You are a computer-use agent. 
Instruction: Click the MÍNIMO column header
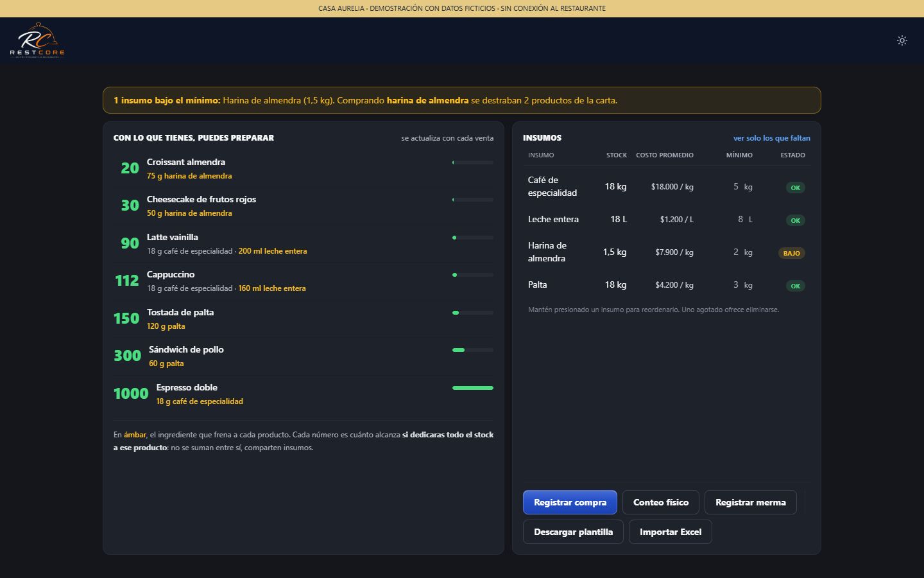point(739,155)
